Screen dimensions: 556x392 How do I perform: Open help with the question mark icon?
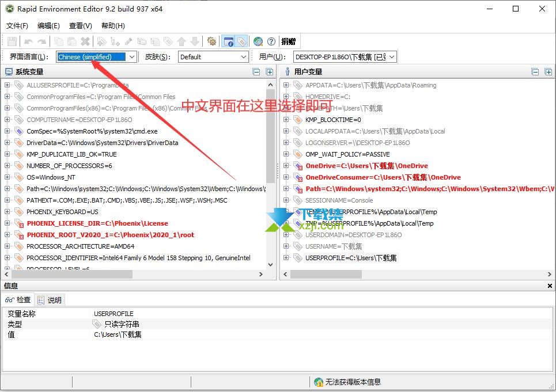[x=271, y=41]
